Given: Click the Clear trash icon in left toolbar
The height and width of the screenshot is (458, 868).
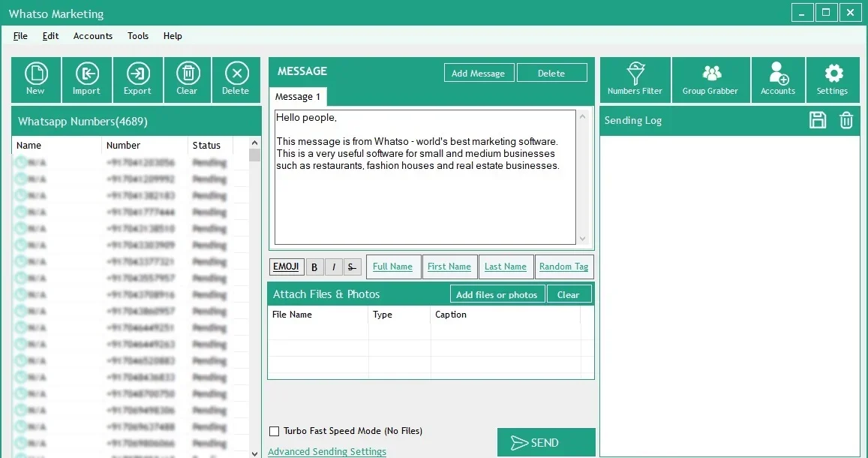Looking at the screenshot, I should pos(188,80).
